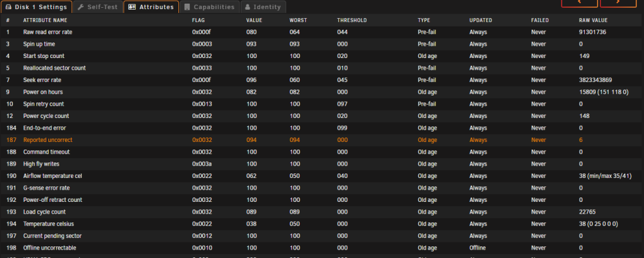
Task: Select Power-off retract count attribute
Action: (53, 199)
